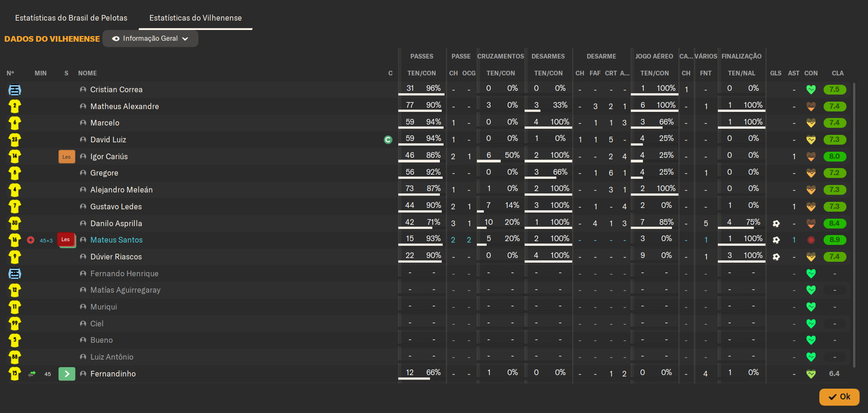Click Danilo Asprilla's goal ball icon
Screen dimensions: 868x413
[x=776, y=223]
